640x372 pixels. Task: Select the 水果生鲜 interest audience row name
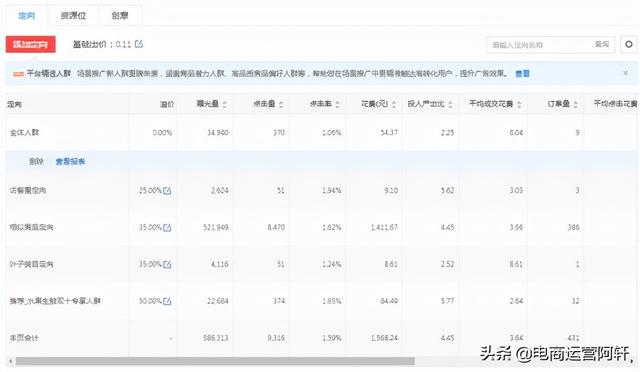[x=55, y=301]
